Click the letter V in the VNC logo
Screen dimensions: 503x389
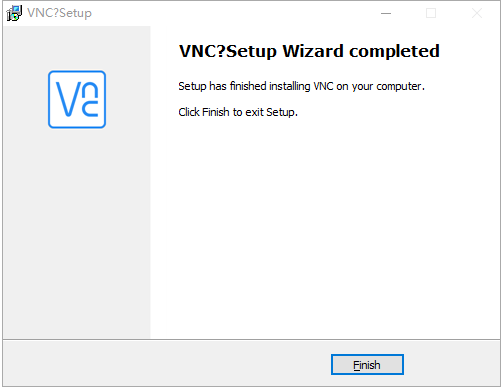64,99
